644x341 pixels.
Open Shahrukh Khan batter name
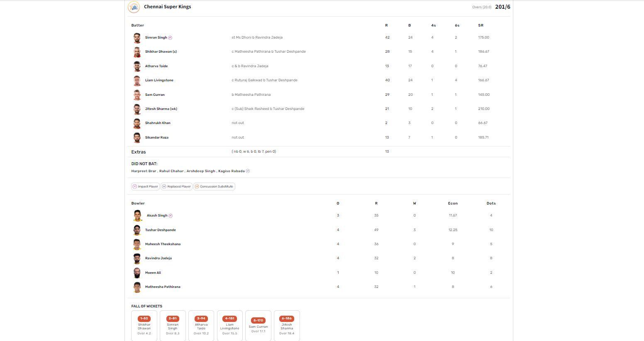[x=158, y=123]
